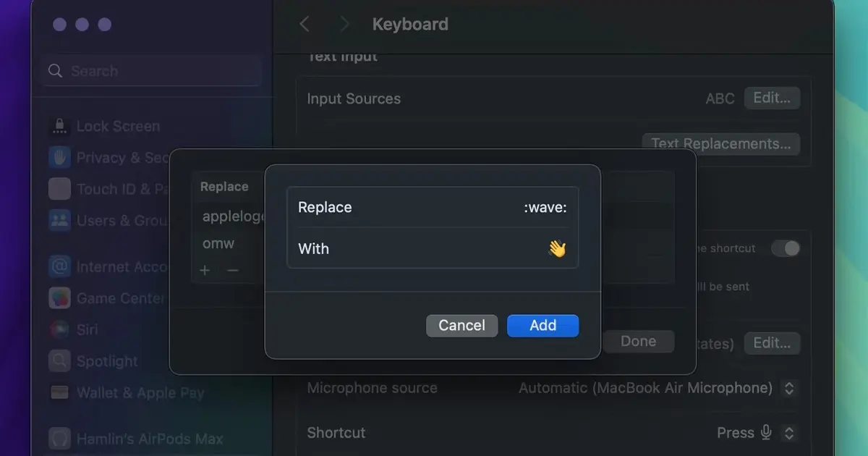The height and width of the screenshot is (456, 868).
Task: Toggle the dictation shortcut switch
Action: 786,248
